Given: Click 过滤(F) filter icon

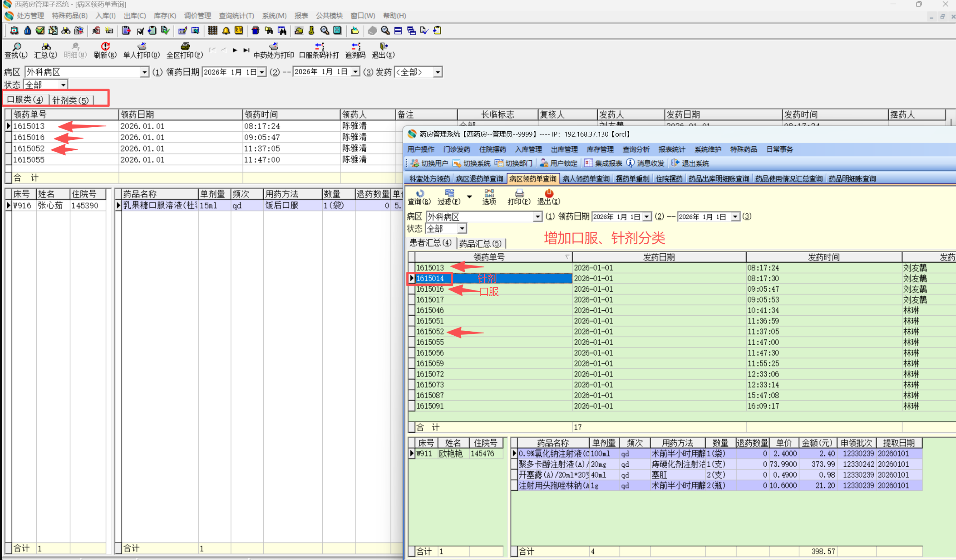Looking at the screenshot, I should tap(449, 194).
